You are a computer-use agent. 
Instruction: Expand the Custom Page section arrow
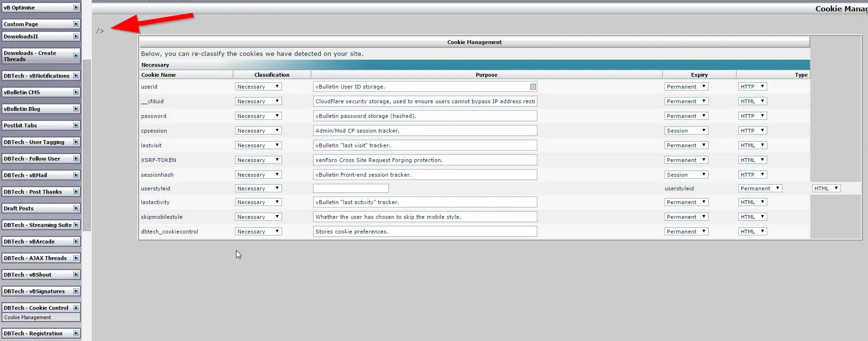coord(76,24)
